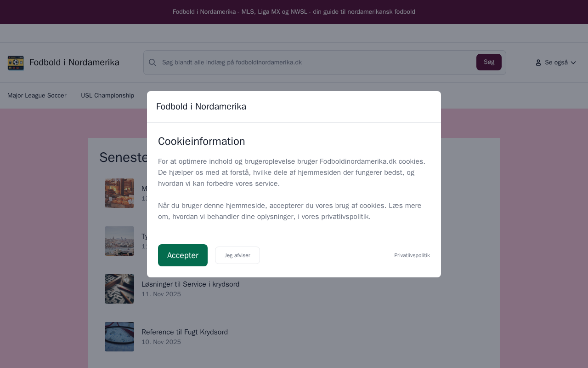Click the magnifier icon in search bar
This screenshot has height=368, width=588.
tap(153, 63)
